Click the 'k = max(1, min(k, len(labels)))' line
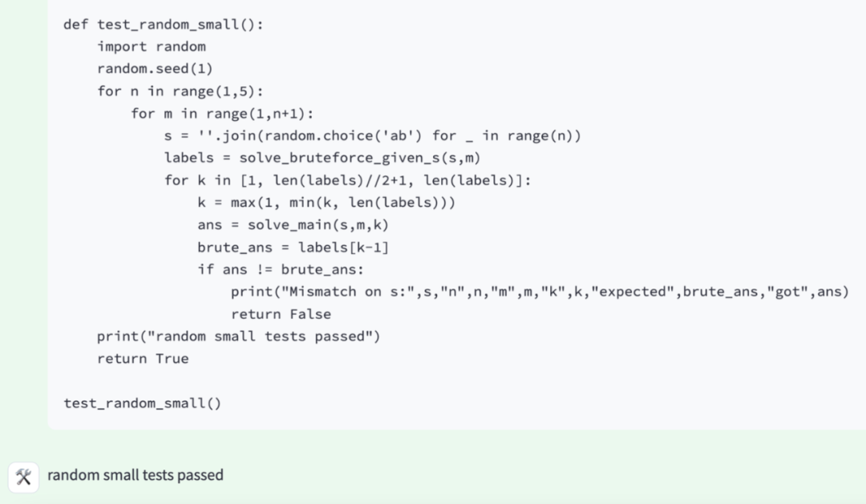 pyautogui.click(x=326, y=203)
